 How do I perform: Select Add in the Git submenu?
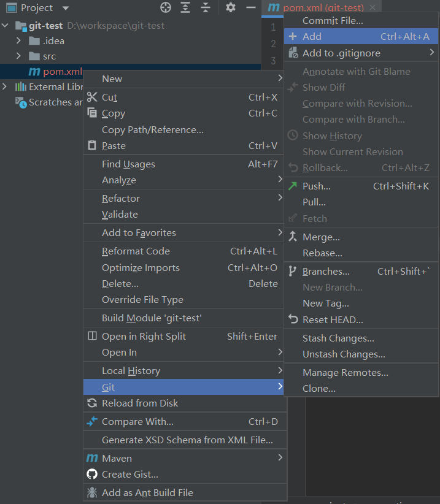point(312,37)
